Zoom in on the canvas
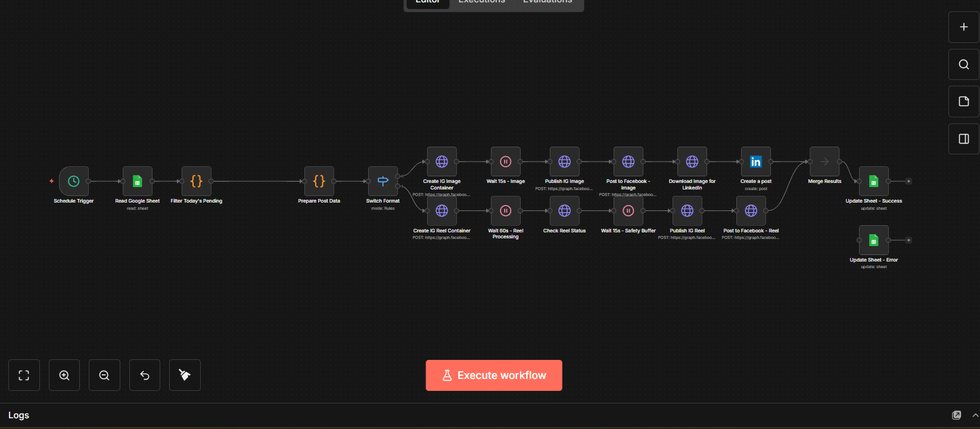Viewport: 980px width, 429px height. tap(64, 375)
